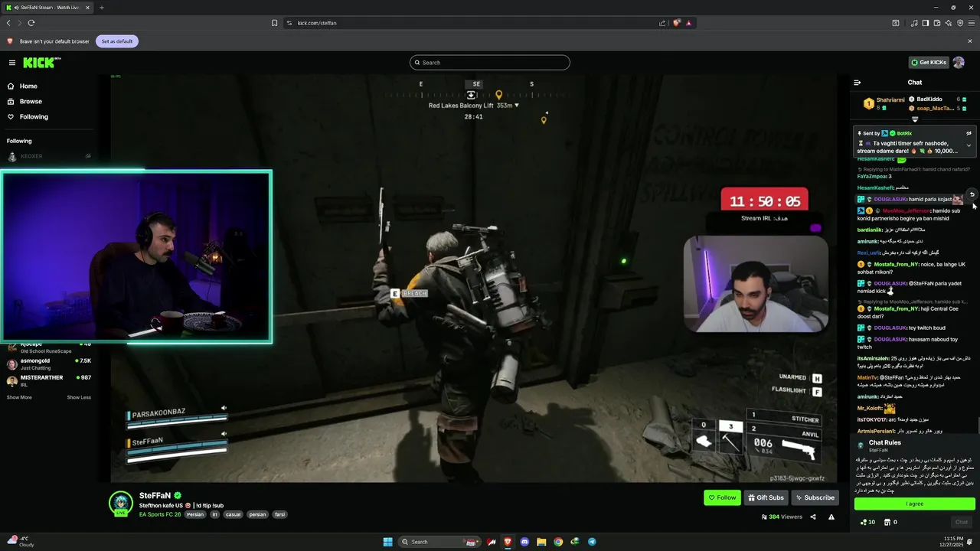980x551 pixels.
Task: Open Discord in the taskbar
Action: pos(524,542)
